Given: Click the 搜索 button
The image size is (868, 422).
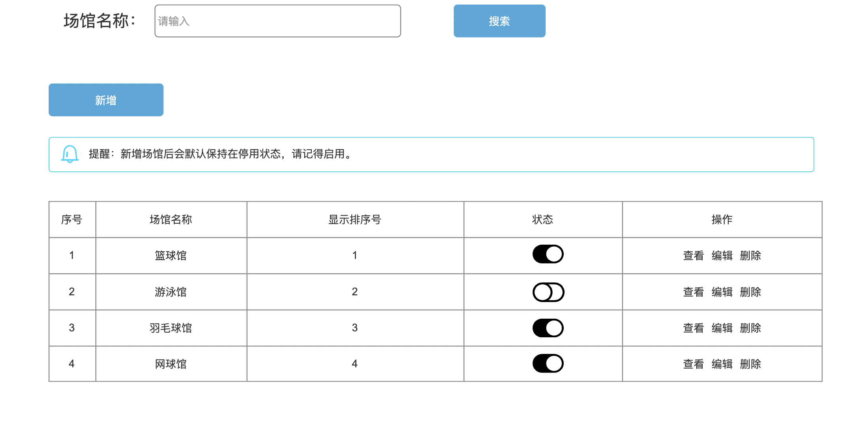Looking at the screenshot, I should click(x=499, y=21).
